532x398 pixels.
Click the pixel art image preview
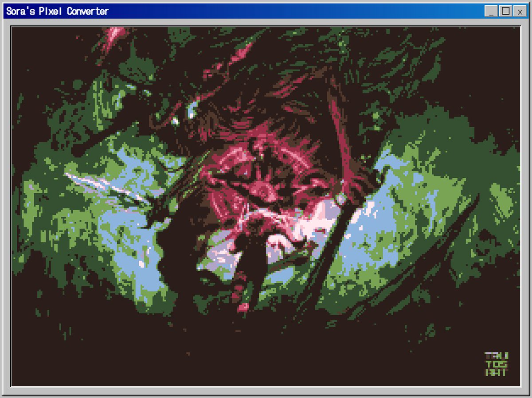click(x=266, y=206)
